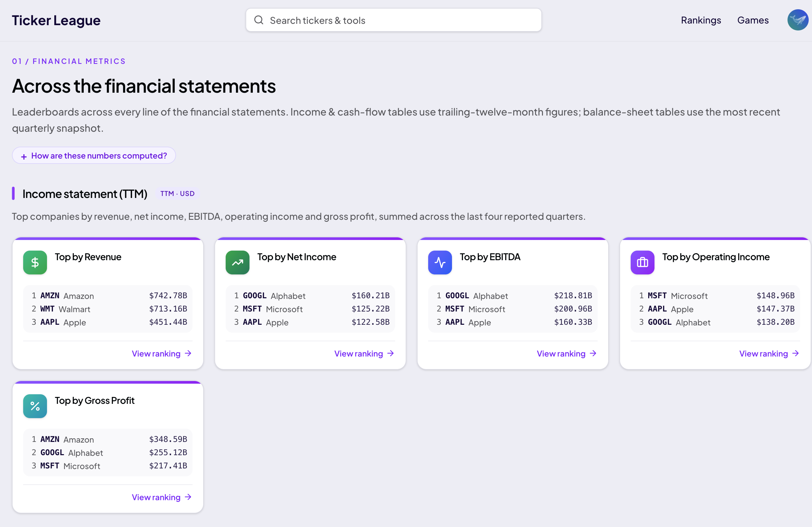The image size is (812, 527).
Task: Open the Games nav item
Action: 753,20
